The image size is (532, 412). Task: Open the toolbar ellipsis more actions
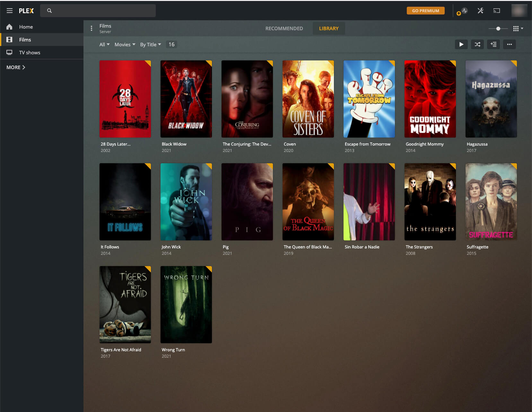(509, 44)
